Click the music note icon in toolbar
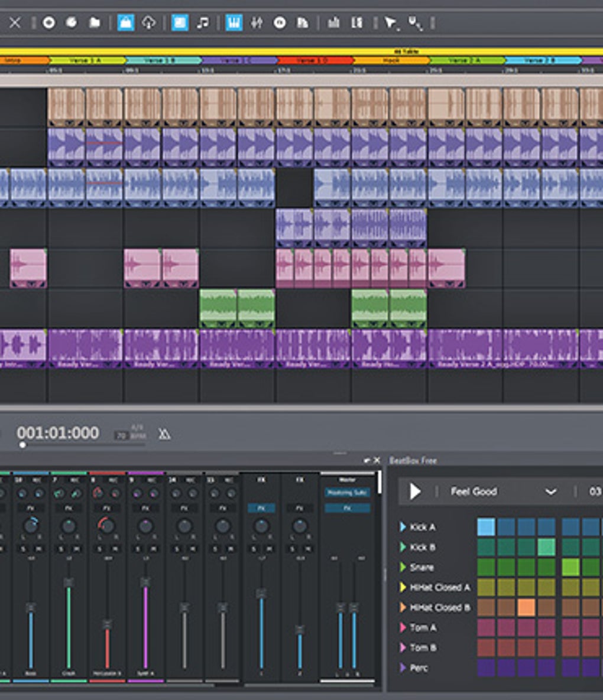 click(203, 22)
